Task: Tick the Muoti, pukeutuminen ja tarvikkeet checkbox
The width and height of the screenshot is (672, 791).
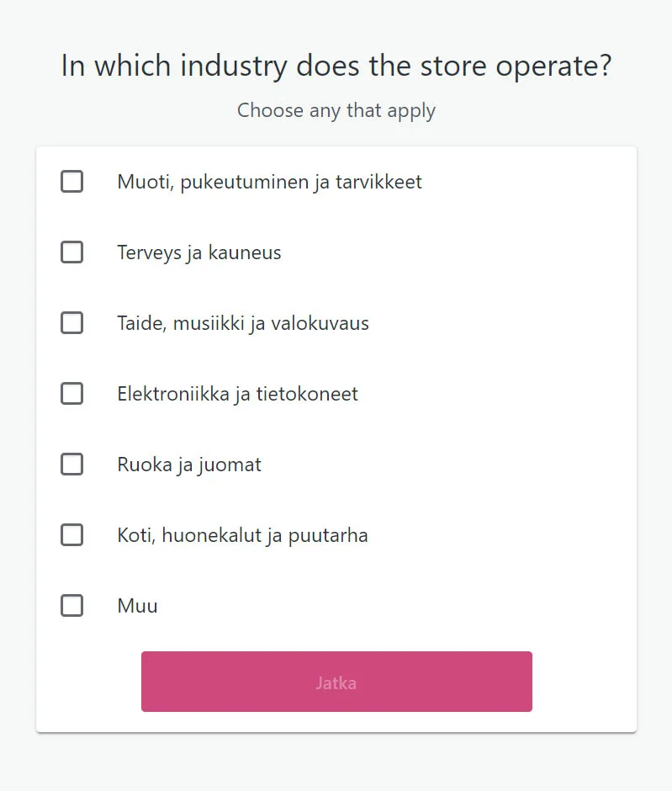Action: pos(72,182)
